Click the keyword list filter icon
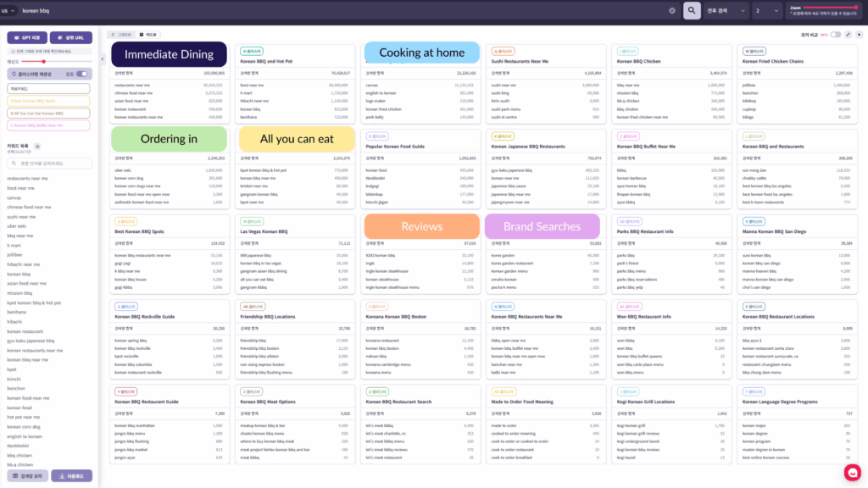Screen dimensions: 868x488 (x=37, y=146)
